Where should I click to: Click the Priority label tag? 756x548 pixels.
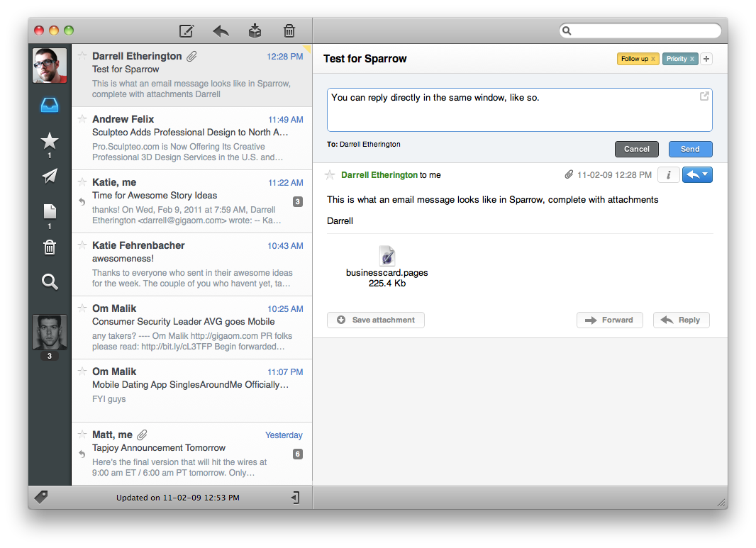click(x=680, y=59)
